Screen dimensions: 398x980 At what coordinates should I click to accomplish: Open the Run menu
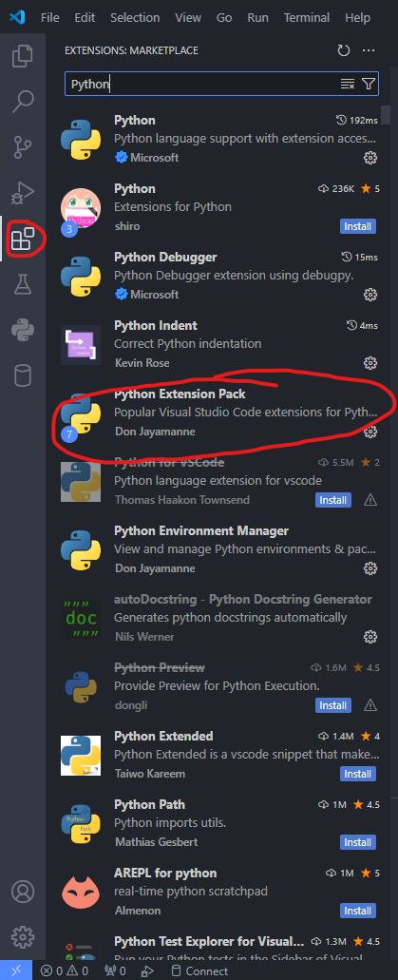pos(258,18)
